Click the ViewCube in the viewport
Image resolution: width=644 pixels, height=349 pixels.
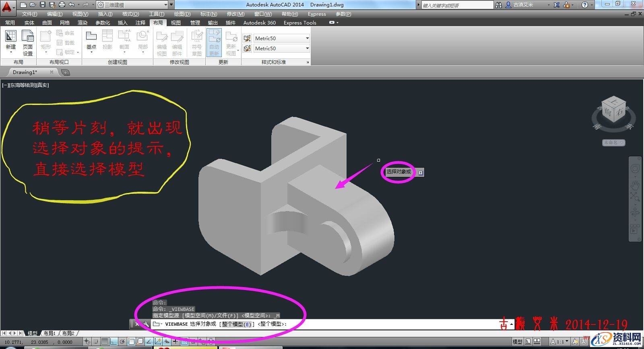[613, 109]
